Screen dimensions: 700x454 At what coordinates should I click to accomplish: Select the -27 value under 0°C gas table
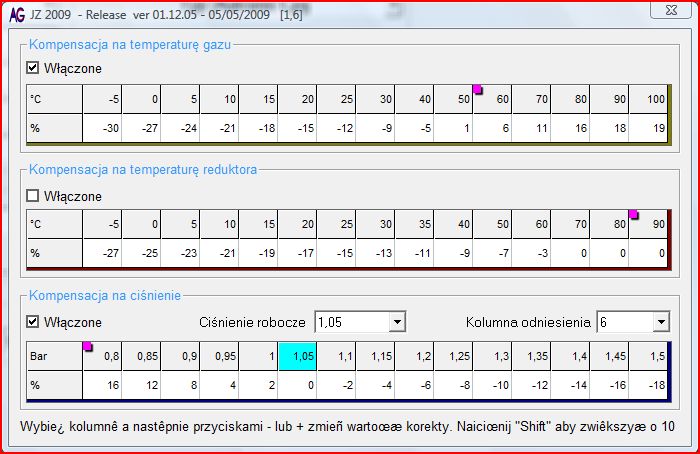[x=141, y=128]
